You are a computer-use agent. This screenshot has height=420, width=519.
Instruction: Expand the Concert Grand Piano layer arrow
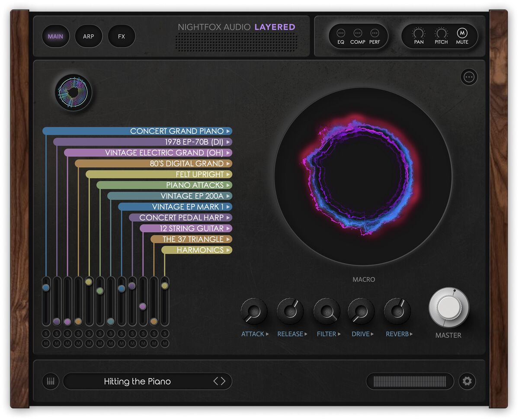pyautogui.click(x=228, y=131)
